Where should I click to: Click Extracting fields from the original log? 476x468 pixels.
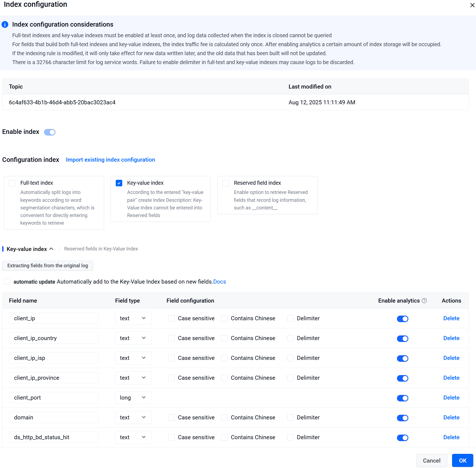[48, 265]
